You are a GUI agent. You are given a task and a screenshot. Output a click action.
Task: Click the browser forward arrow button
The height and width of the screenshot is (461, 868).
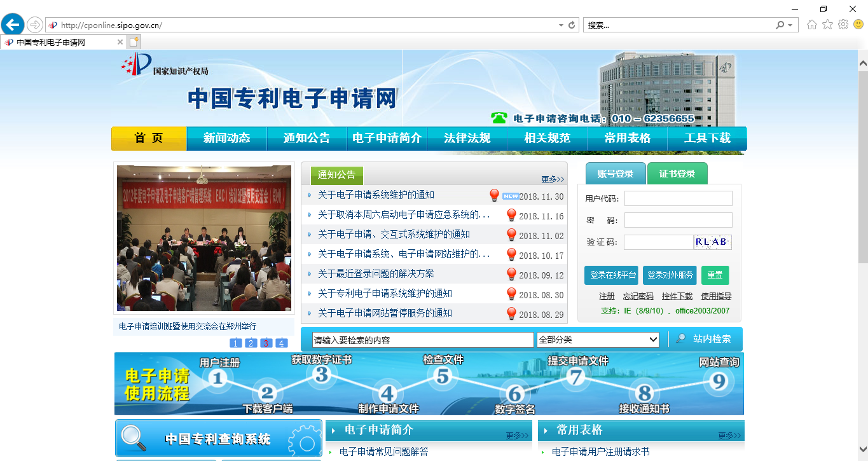pyautogui.click(x=34, y=25)
